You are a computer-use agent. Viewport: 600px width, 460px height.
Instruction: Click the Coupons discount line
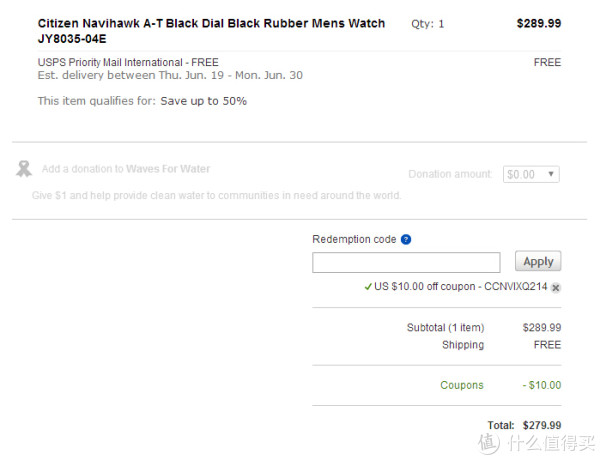tap(501, 385)
